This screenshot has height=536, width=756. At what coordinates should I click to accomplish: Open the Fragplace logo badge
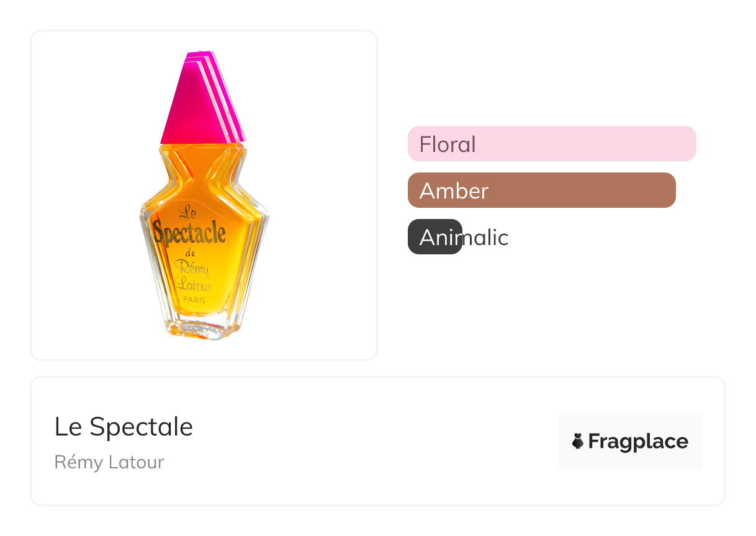pos(629,441)
